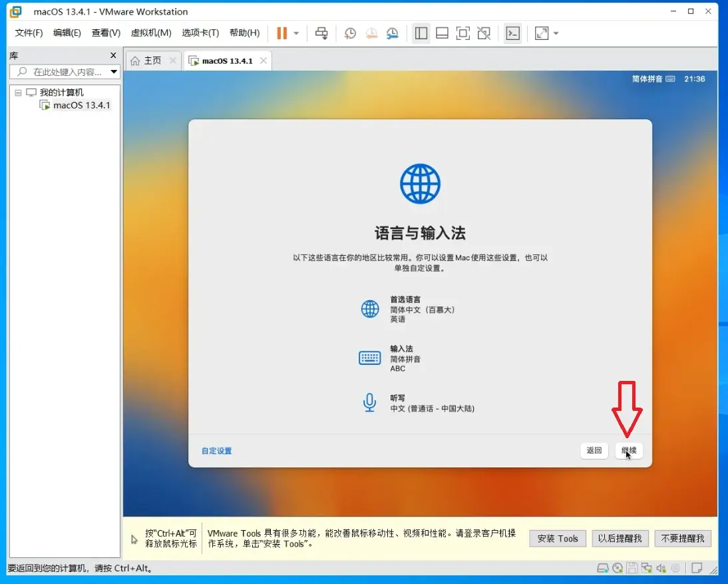Open the 选项卡(T) menu
The image size is (728, 584).
click(200, 33)
